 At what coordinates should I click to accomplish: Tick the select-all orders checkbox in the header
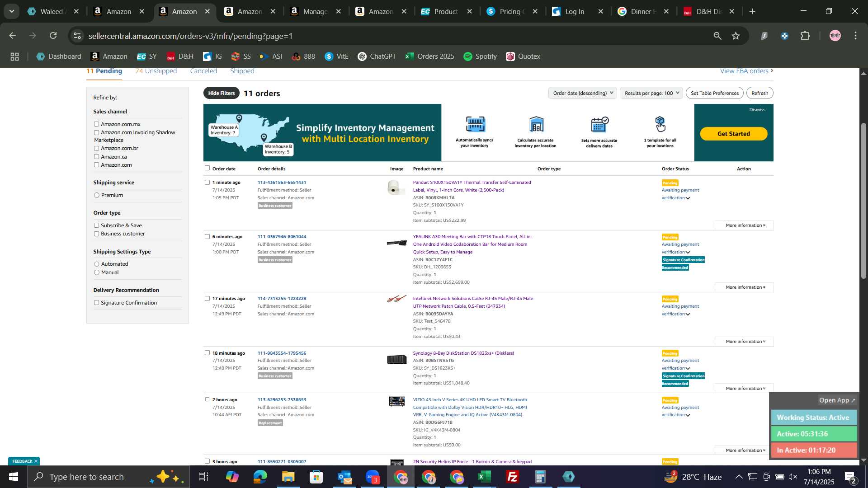(x=207, y=168)
